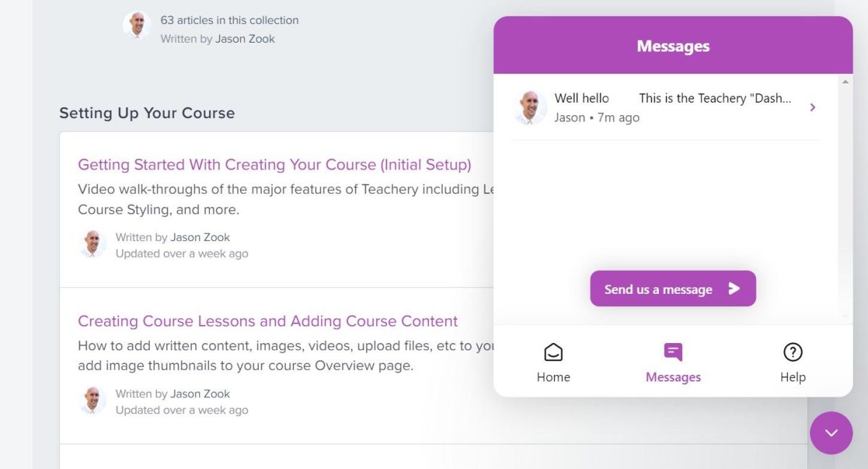Click Jason Zook avatar under Creating Course Lessons
Screen dimensions: 868x469
92,400
